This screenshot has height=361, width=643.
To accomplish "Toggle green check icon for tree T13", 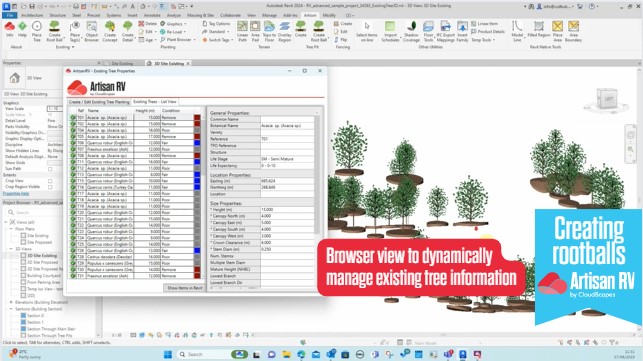I will [73, 174].
